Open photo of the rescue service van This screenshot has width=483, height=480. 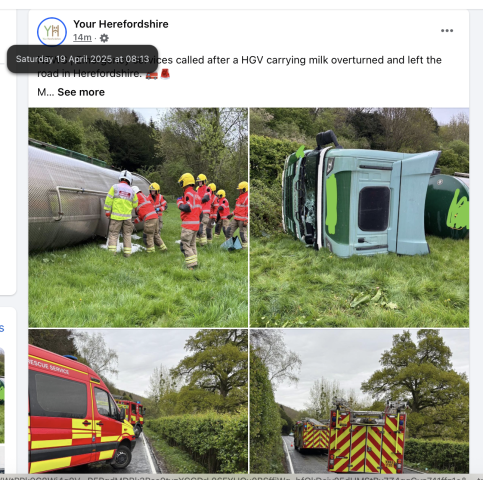(138, 401)
